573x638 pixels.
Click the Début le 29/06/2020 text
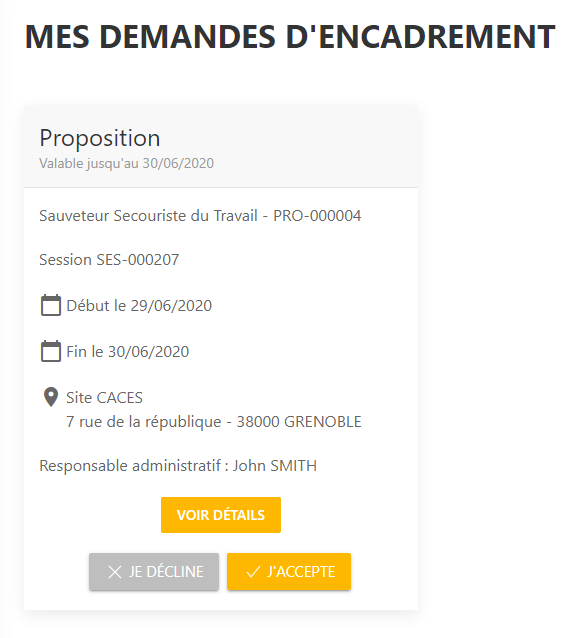[139, 306]
